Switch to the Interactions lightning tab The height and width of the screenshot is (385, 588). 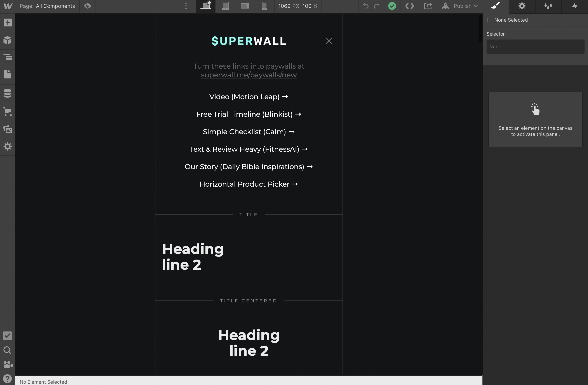[x=575, y=6]
